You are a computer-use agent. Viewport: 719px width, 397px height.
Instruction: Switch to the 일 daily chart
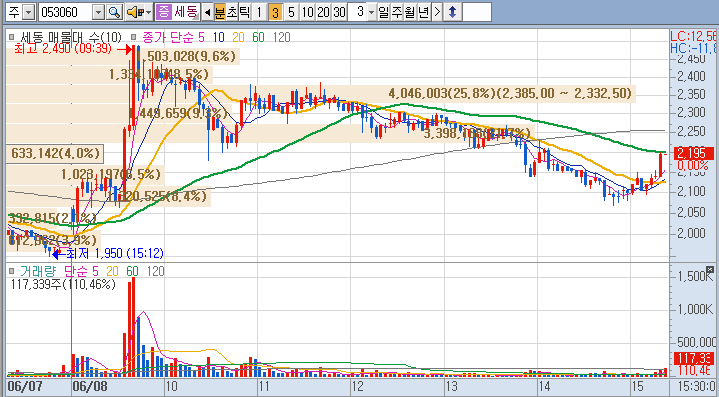[x=383, y=12]
